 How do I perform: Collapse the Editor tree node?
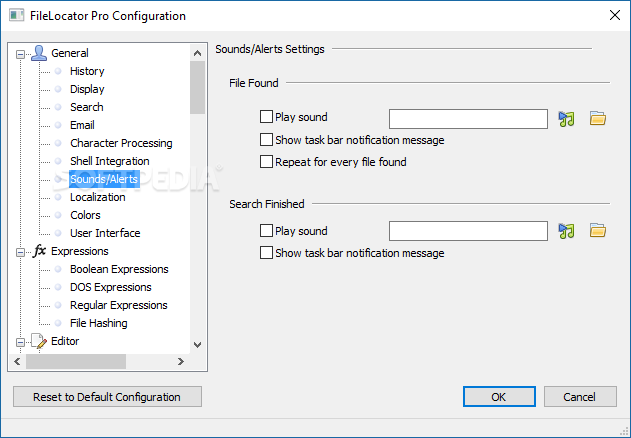19,341
